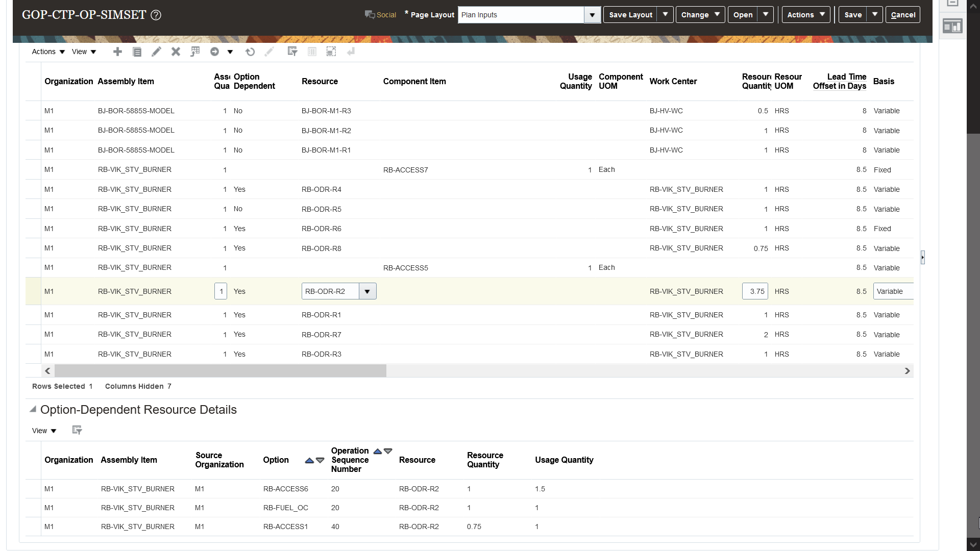Click the Add row plus icon

117,52
